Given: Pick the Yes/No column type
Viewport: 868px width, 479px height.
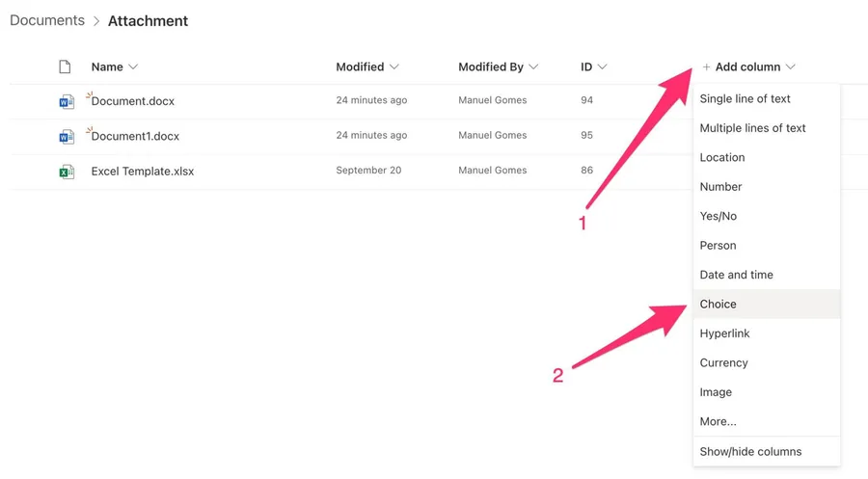Looking at the screenshot, I should click(719, 216).
